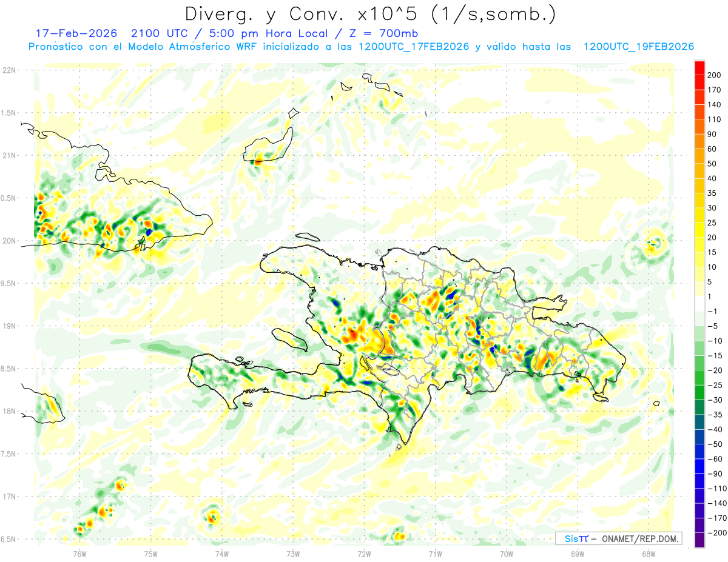
Task: Click the '-15' colorbar value
Action: [x=714, y=356]
